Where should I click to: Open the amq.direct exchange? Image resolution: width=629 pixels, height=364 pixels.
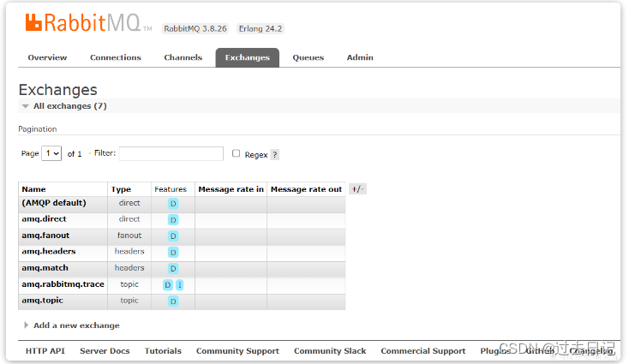point(44,219)
